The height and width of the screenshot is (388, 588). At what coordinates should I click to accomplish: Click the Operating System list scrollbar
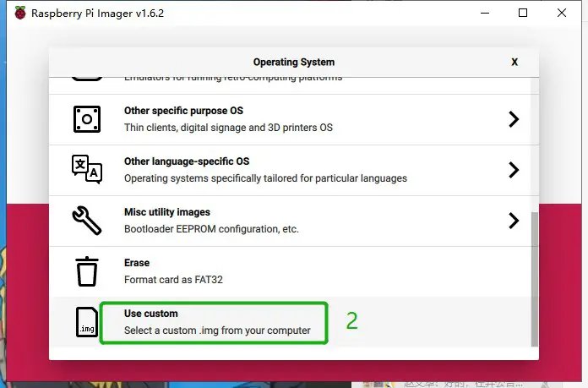tap(535, 279)
